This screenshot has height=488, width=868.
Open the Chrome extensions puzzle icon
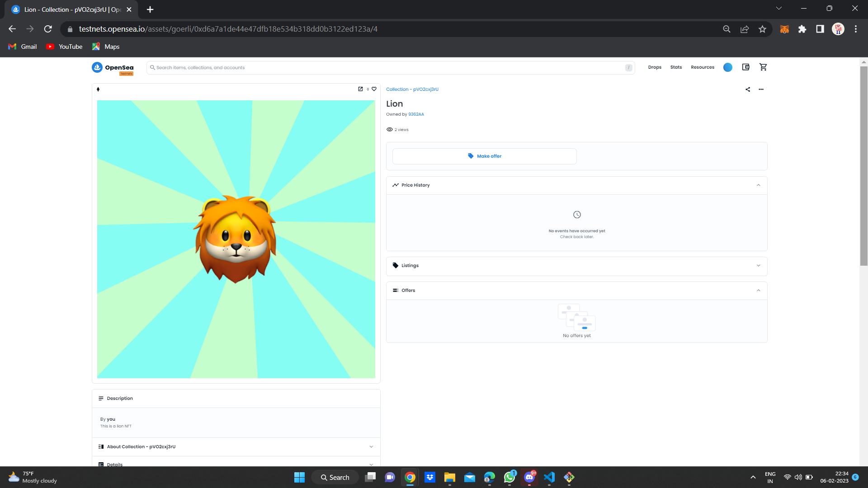[802, 29]
